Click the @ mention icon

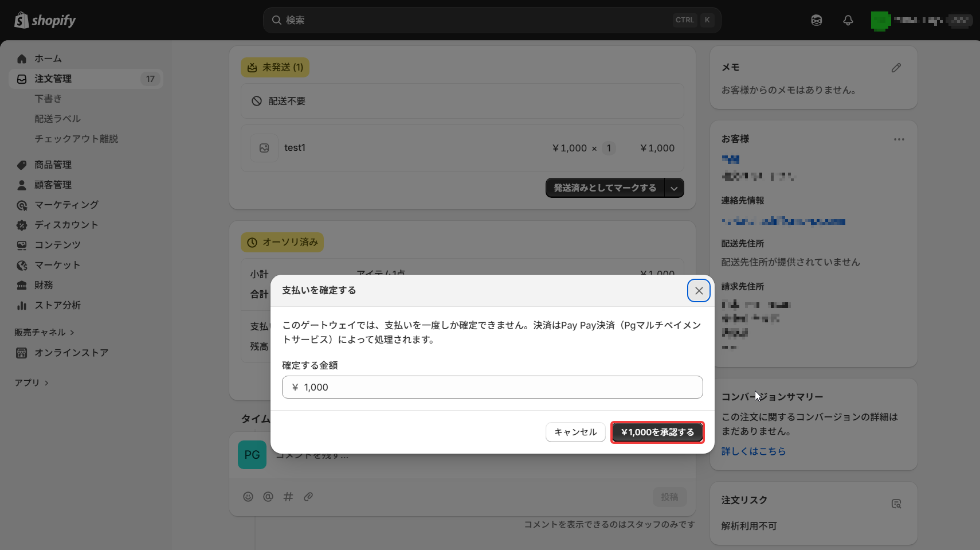[x=268, y=497]
